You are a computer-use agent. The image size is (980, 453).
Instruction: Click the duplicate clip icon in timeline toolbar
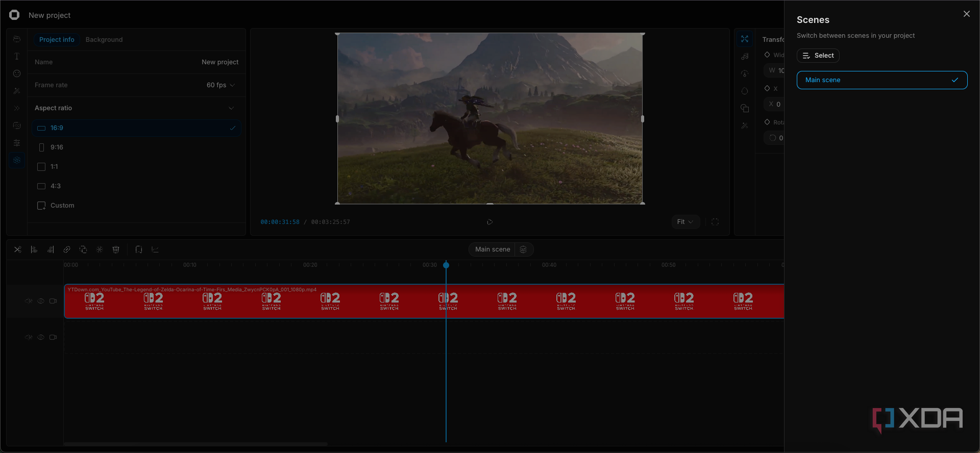[83, 249]
